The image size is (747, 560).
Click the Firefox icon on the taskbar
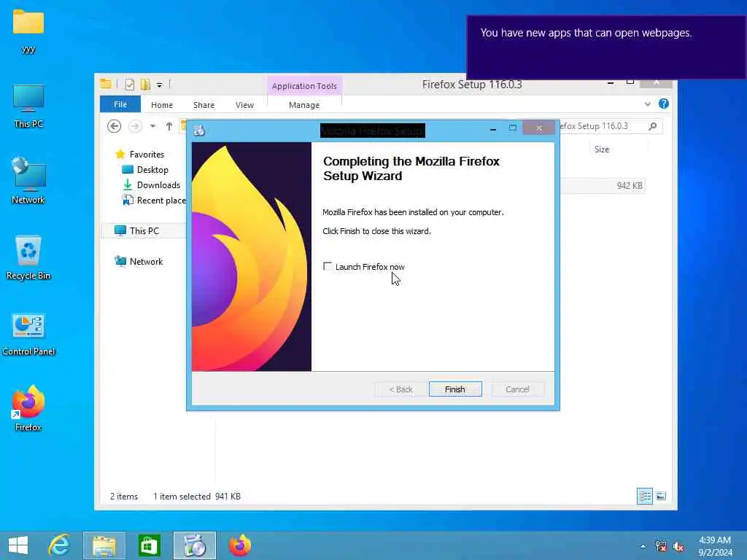tap(239, 545)
